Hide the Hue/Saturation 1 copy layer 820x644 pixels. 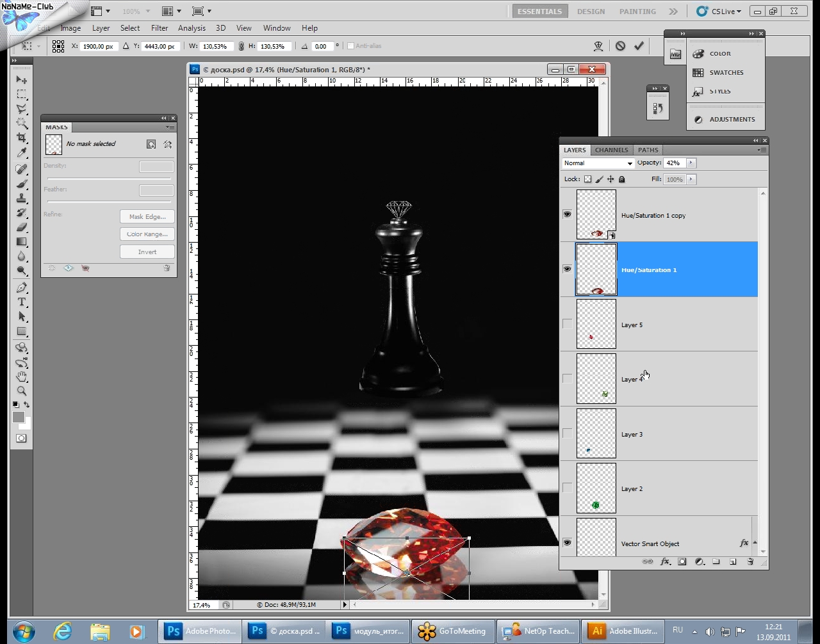pyautogui.click(x=567, y=214)
